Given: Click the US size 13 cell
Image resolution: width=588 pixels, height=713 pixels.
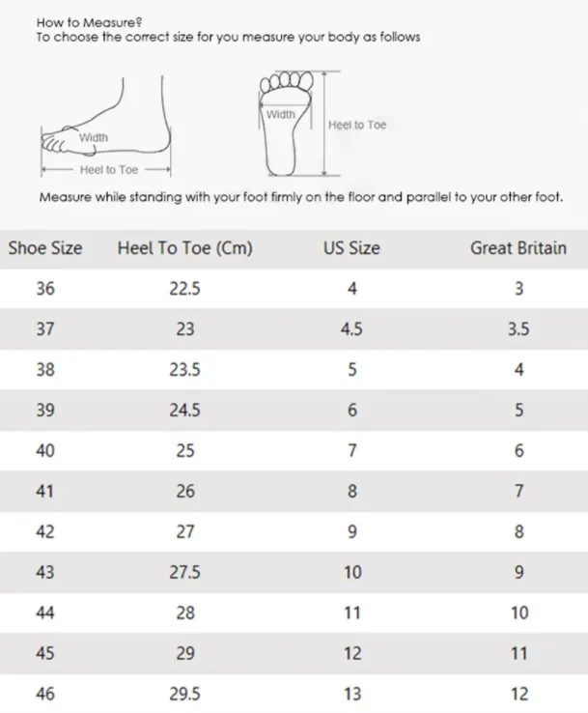Looking at the screenshot, I should pyautogui.click(x=351, y=694).
